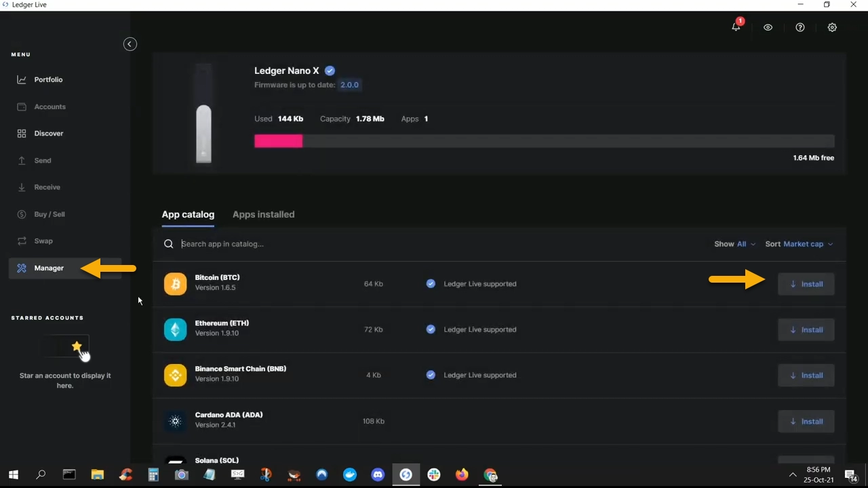The image size is (868, 488).
Task: Click the pink storage usage bar
Action: pyautogui.click(x=279, y=141)
